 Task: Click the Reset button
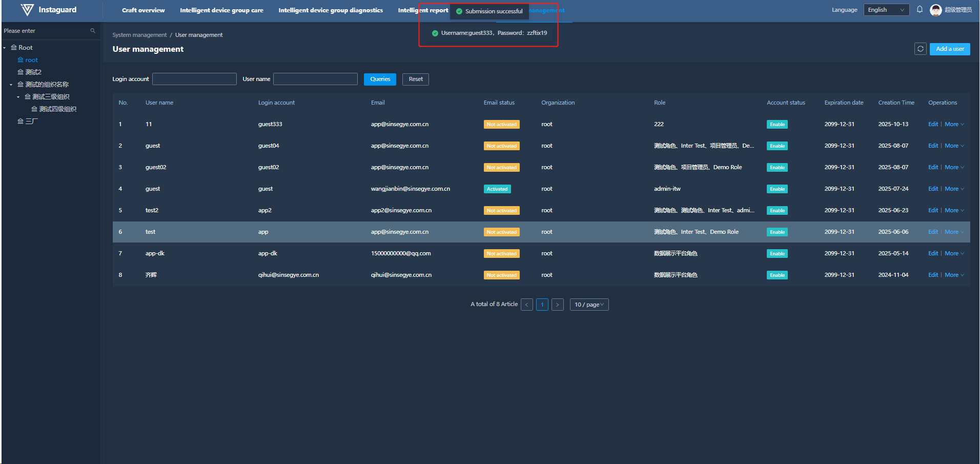[415, 79]
